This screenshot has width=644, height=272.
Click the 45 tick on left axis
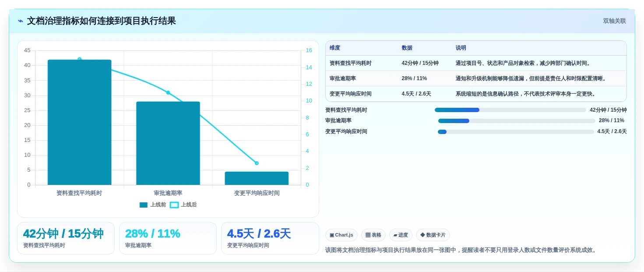[x=27, y=50]
